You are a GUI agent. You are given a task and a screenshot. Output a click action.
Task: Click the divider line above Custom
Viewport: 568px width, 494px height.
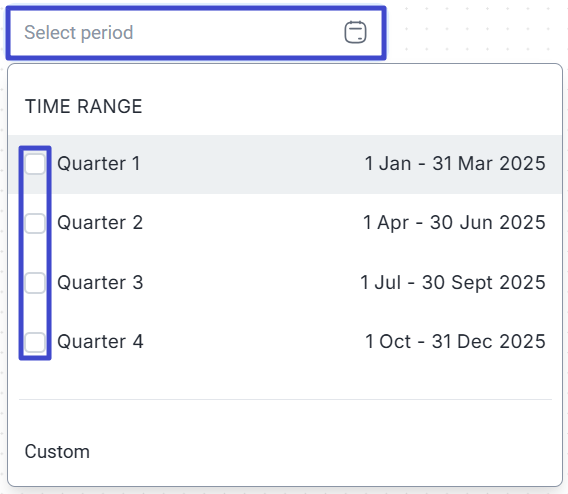(x=285, y=399)
